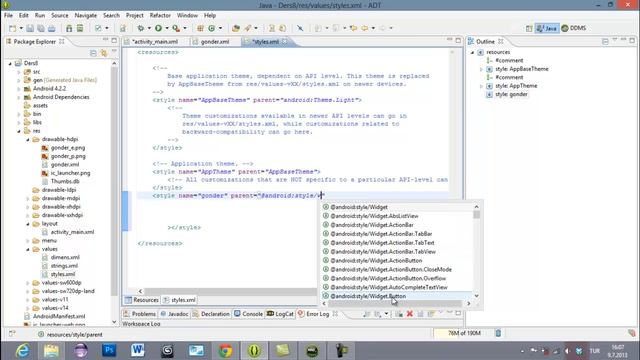Viewport: 640px width, 360px height.
Task: Select @android:style/Widget.Button suggestion
Action: tap(397, 296)
